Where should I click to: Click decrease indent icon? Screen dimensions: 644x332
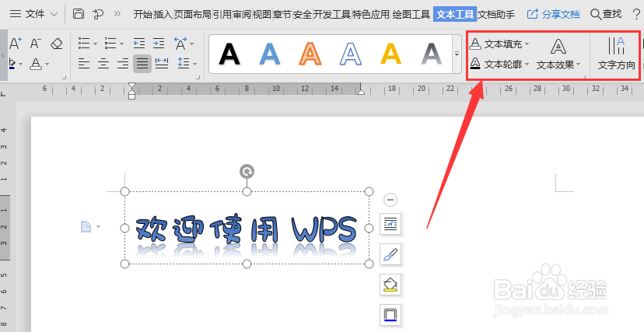tap(139, 43)
